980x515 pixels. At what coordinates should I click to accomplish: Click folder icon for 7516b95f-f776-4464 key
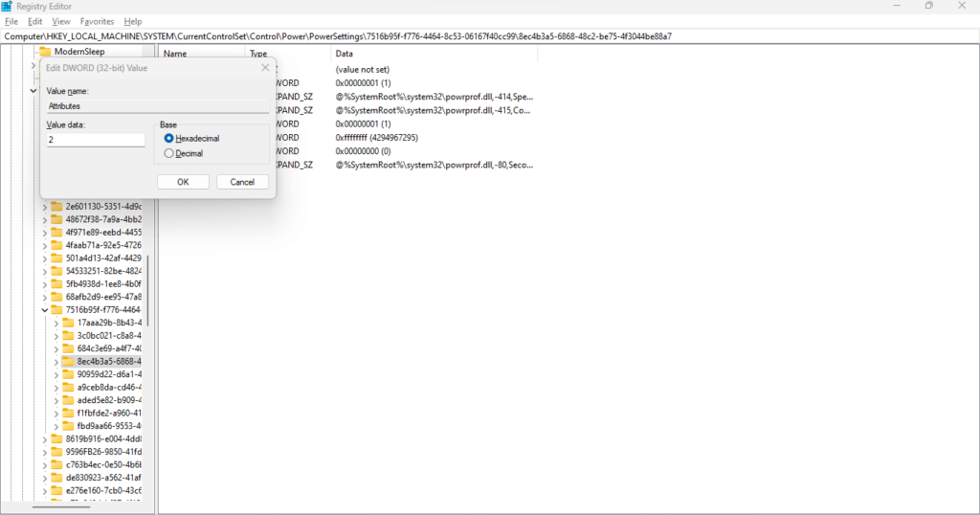point(56,309)
